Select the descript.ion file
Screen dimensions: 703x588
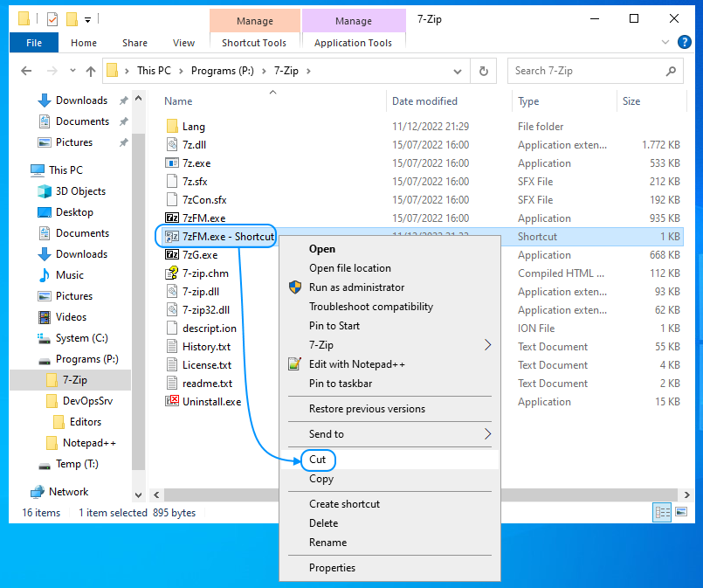point(210,329)
